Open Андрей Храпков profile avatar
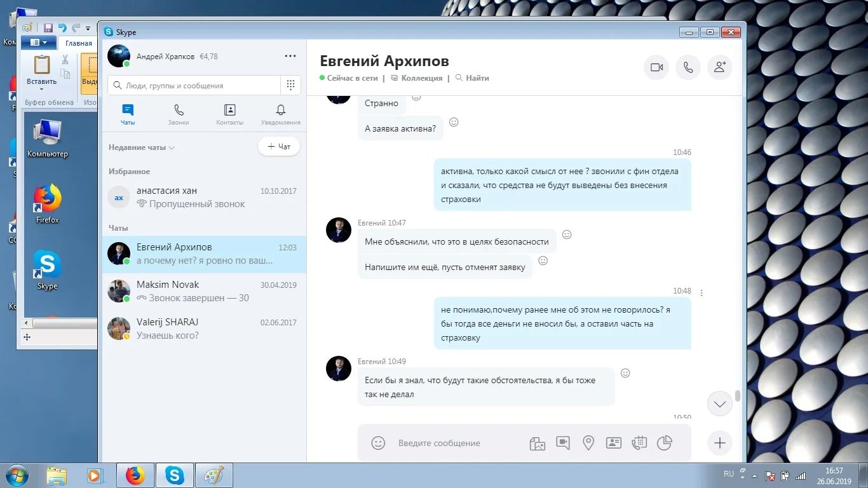Image resolution: width=868 pixels, height=488 pixels. click(119, 56)
